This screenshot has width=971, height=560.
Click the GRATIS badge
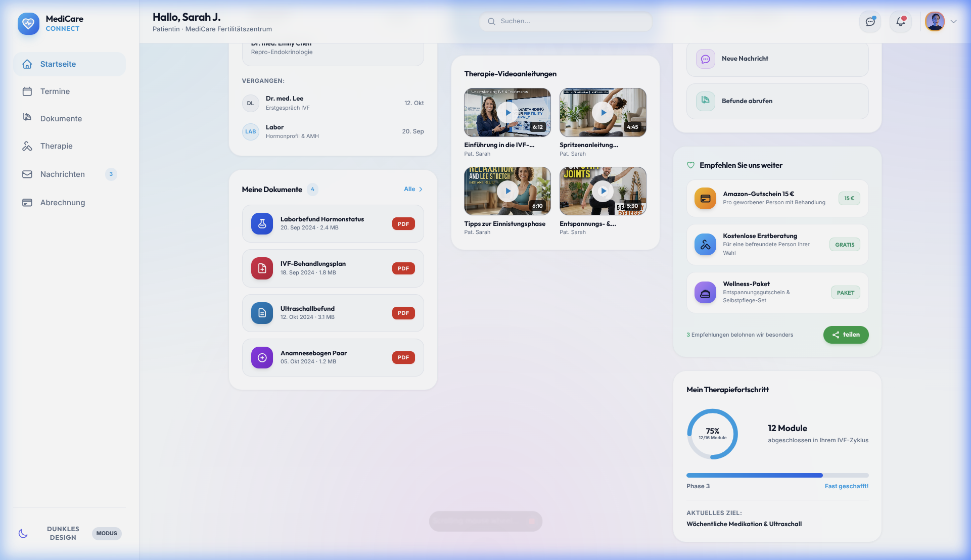[x=845, y=245]
